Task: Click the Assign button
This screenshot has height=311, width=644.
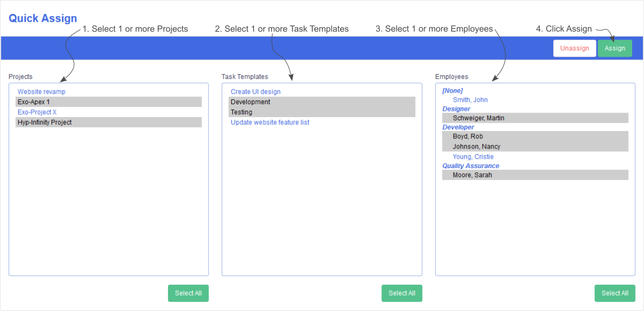Action: (x=615, y=47)
